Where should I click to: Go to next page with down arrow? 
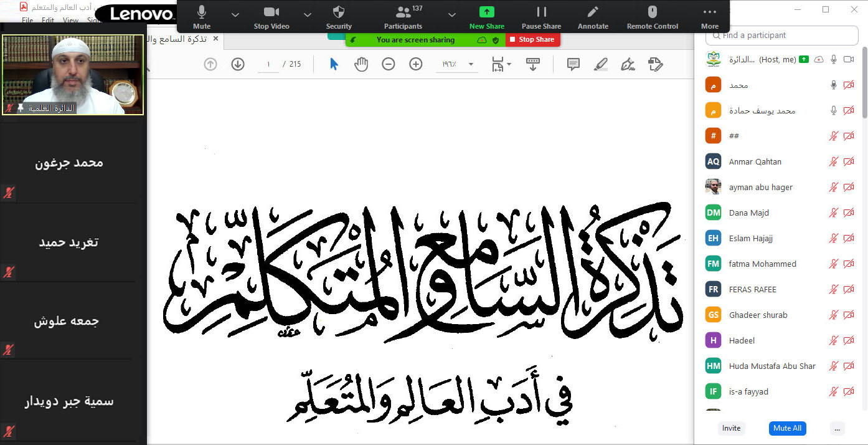pyautogui.click(x=238, y=64)
